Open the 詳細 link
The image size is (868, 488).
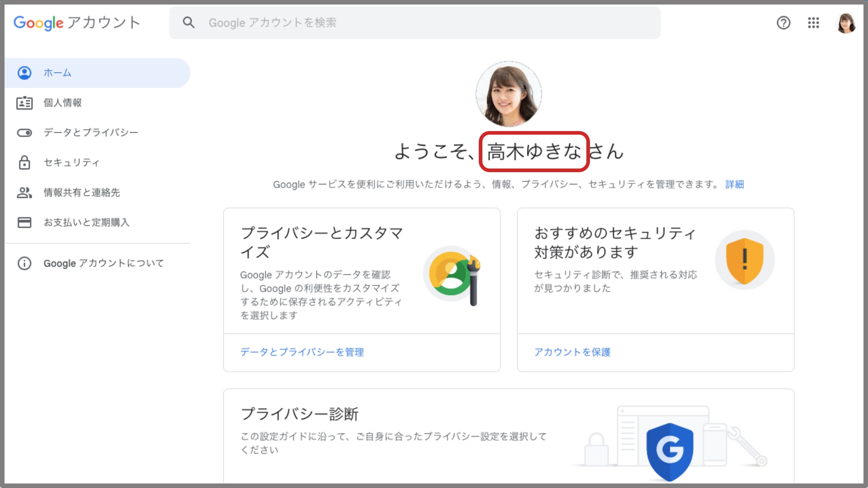[x=735, y=184]
